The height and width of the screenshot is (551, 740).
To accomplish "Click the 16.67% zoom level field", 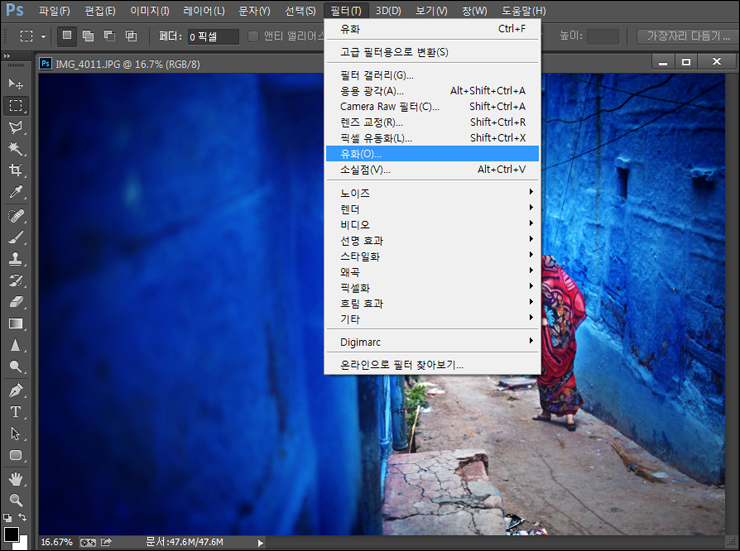I will [56, 542].
